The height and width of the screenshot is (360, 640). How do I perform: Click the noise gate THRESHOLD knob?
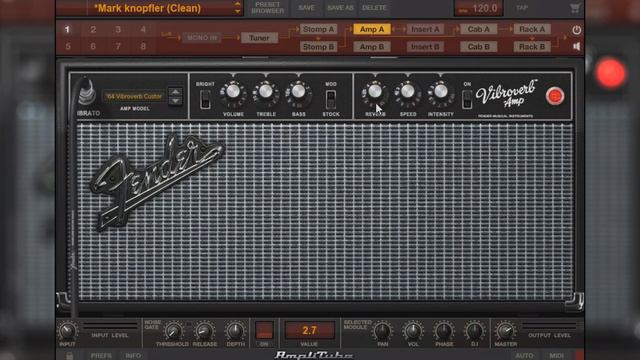pyautogui.click(x=173, y=331)
